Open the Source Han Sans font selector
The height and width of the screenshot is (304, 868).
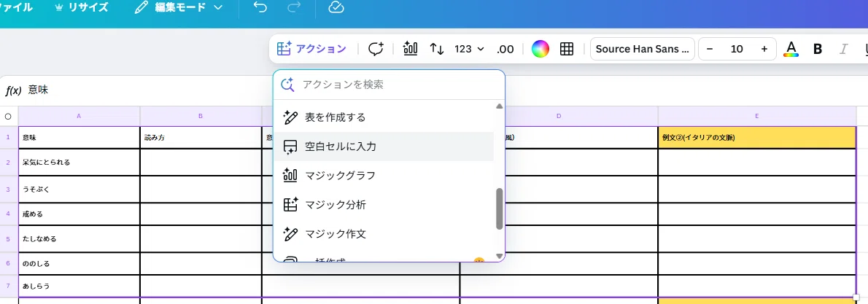tap(642, 49)
